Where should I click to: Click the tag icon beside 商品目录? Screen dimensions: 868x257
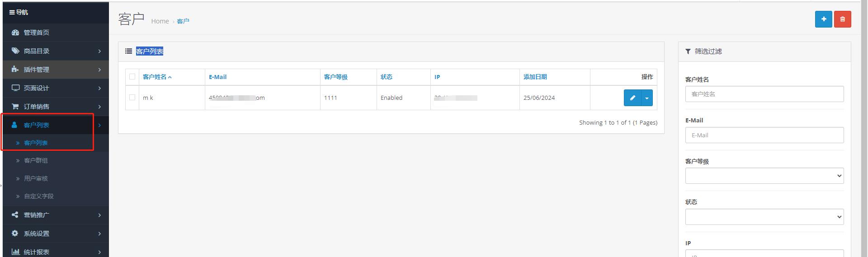click(x=15, y=51)
